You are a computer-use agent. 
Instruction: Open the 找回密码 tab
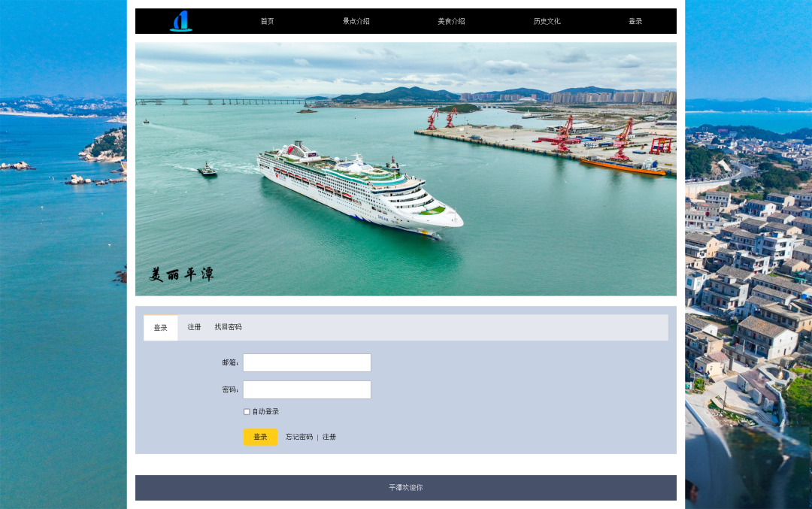click(x=228, y=327)
